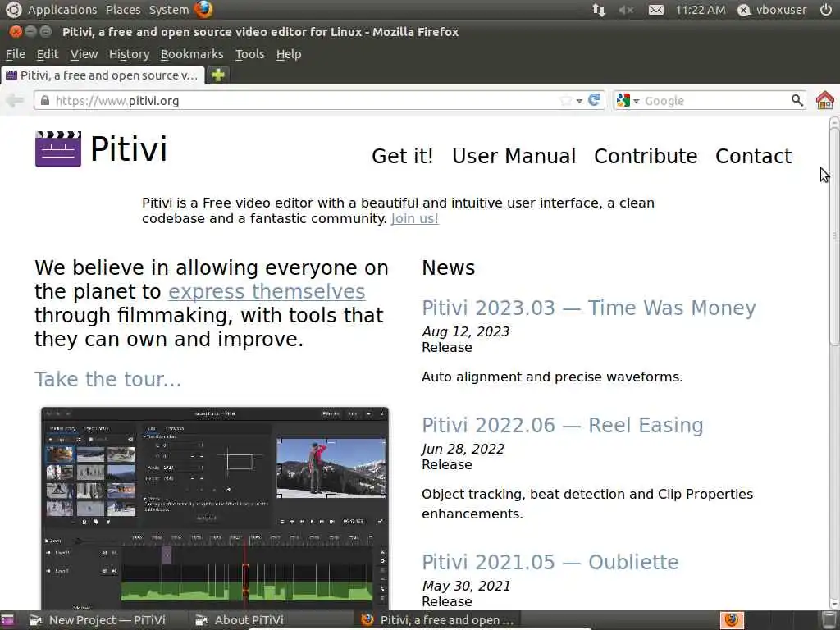Click the Pitivi site title text
This screenshot has height=630, width=840.
[x=129, y=148]
